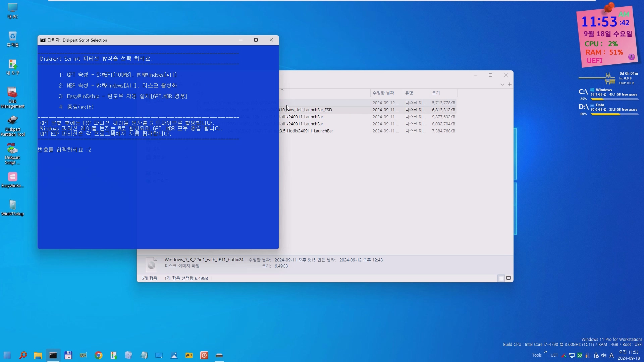Click the volume speaker tray icon

[604, 355]
